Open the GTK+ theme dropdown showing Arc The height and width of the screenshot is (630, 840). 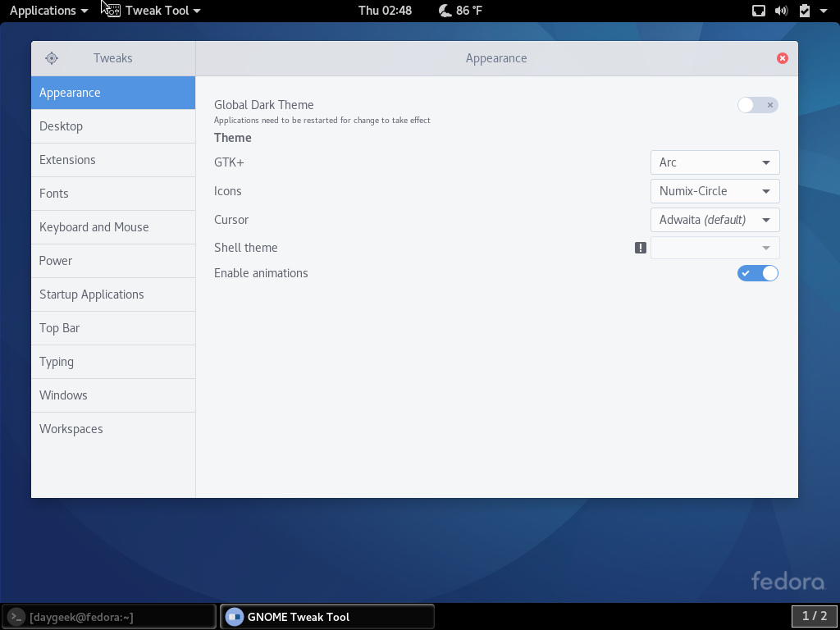pyautogui.click(x=714, y=162)
